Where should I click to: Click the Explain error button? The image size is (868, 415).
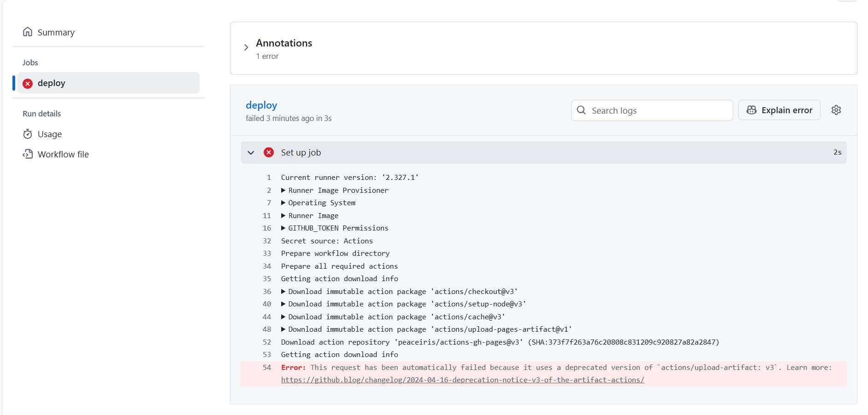(779, 110)
